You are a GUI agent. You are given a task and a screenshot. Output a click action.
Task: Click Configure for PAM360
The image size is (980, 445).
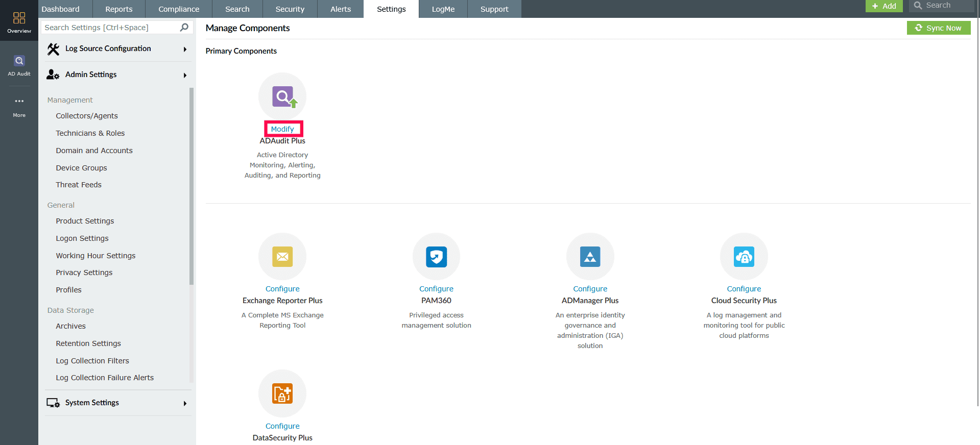pyautogui.click(x=437, y=289)
